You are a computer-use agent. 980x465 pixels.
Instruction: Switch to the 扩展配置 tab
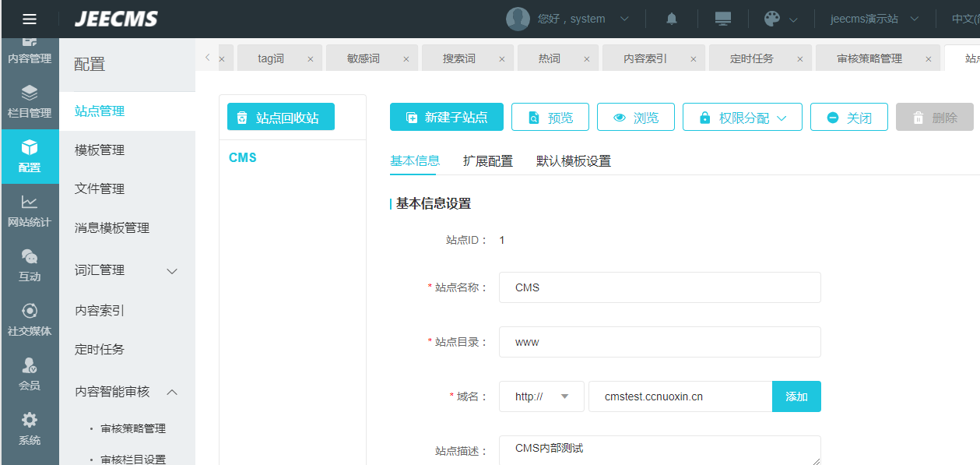(488, 161)
